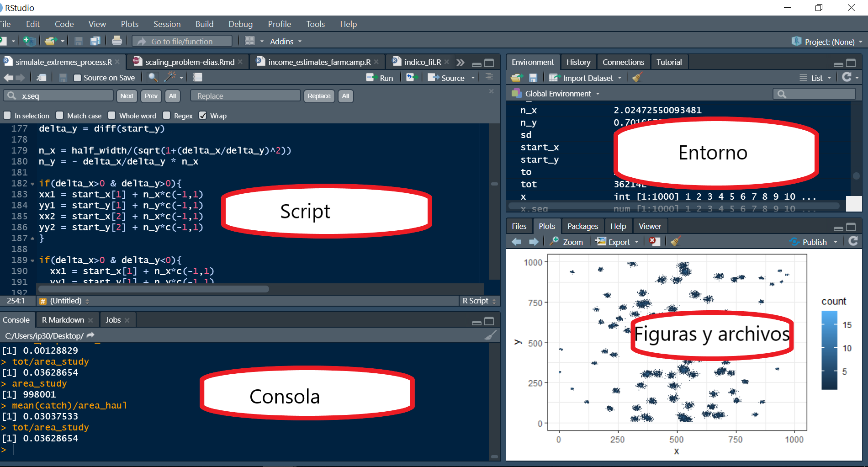Zoom the current plot
The width and height of the screenshot is (868, 467).
coord(567,242)
